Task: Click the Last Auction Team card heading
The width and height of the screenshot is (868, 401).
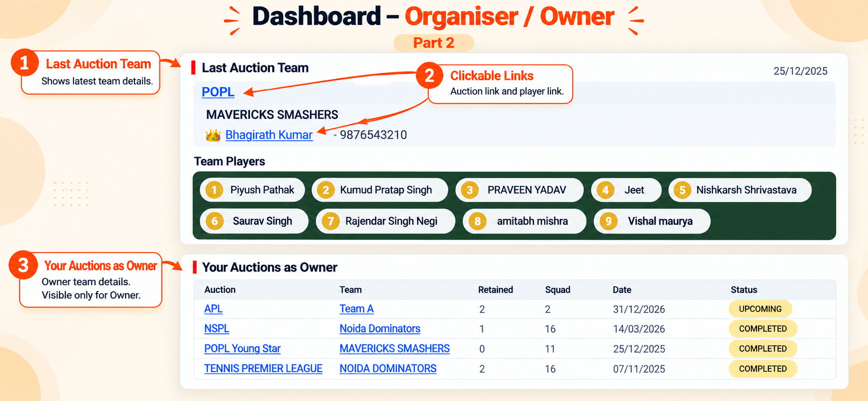Action: pos(255,68)
